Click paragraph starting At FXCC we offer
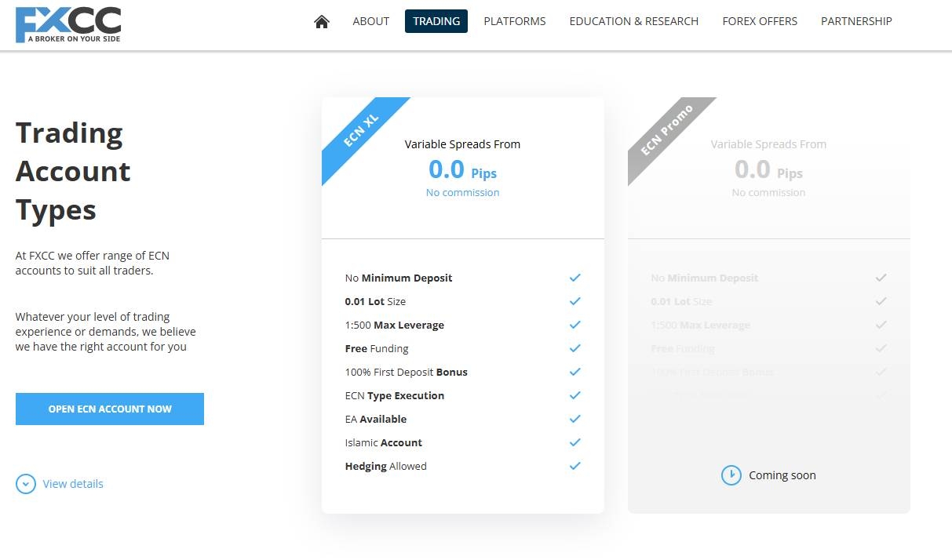Screen dimensions: 952x560 (x=93, y=263)
